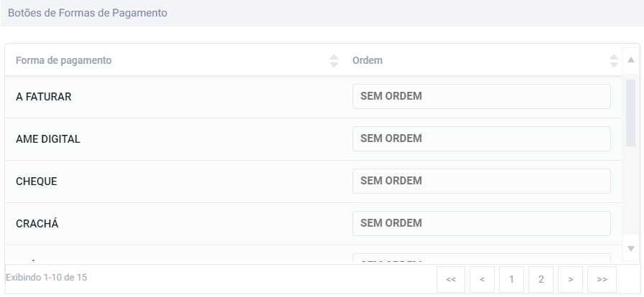Viewport: 644px width, 297px height.
Task: Click Ordem field for A FATURAR
Action: [x=481, y=97]
